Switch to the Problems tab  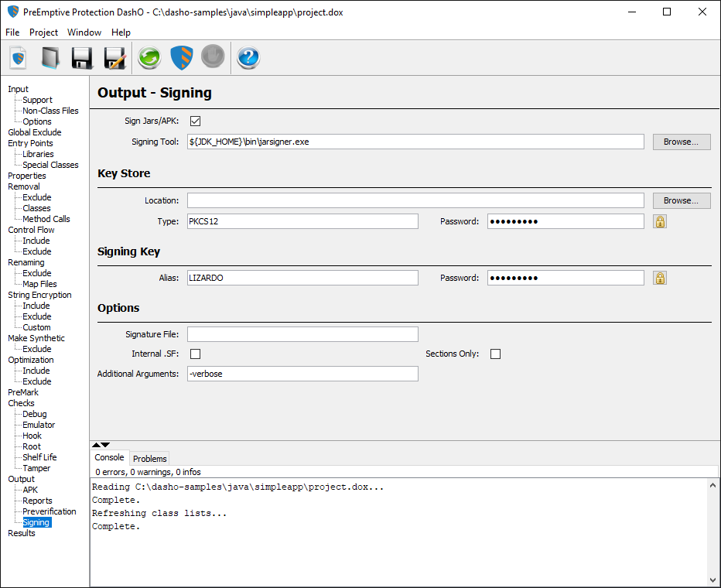coord(150,458)
